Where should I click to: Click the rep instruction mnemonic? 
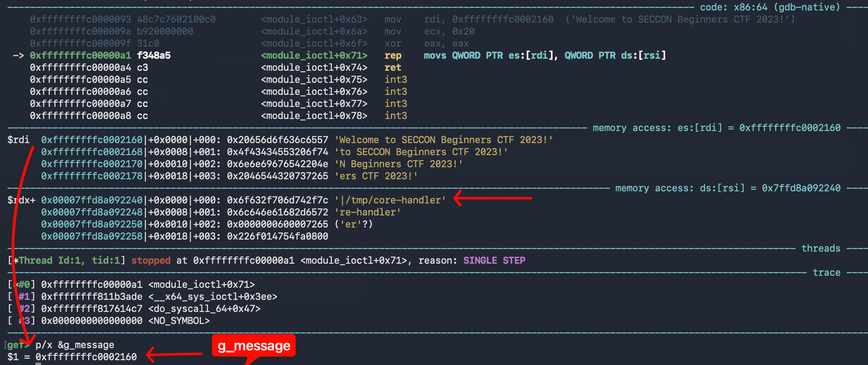[393, 55]
